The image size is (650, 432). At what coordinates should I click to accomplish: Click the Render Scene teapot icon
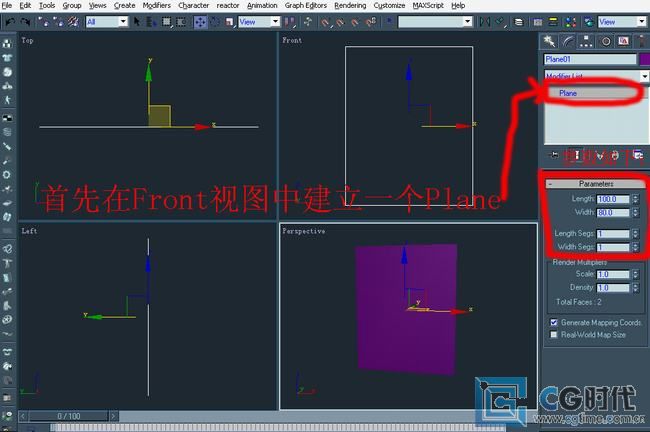[x=588, y=22]
